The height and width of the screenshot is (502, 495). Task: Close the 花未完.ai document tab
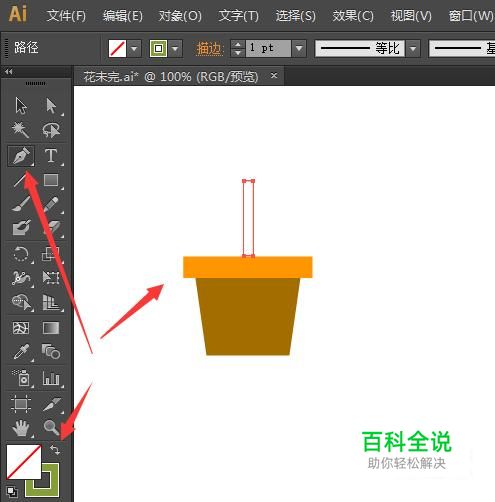274,76
